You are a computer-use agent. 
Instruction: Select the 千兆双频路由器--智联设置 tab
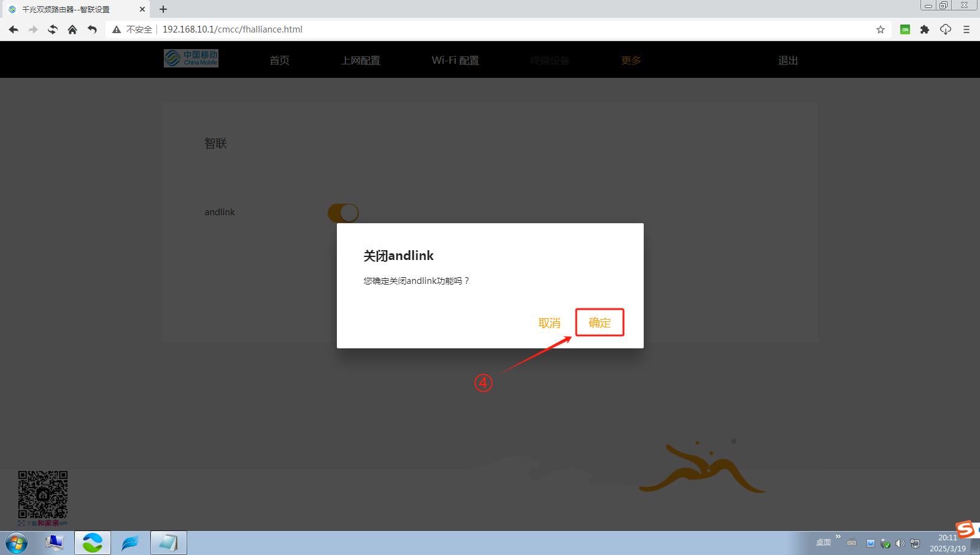tap(76, 9)
